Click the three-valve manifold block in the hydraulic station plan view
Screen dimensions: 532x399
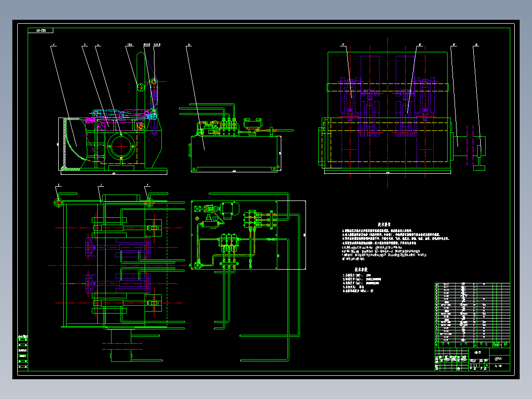click(x=229, y=241)
